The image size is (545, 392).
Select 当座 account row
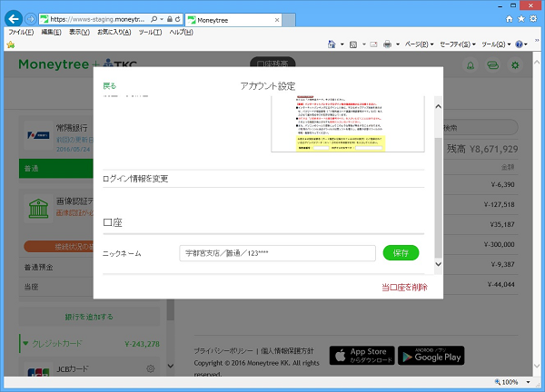56,287
